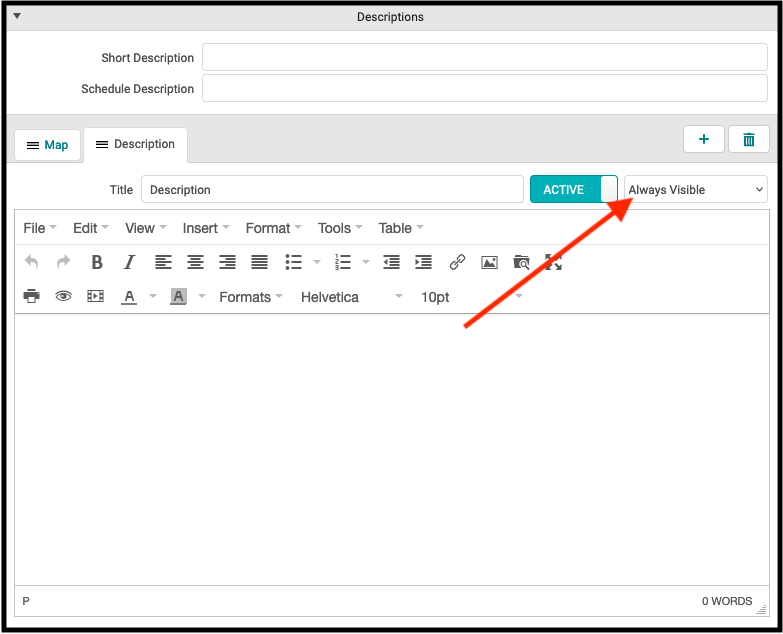Image resolution: width=783 pixels, height=634 pixels.
Task: Add a new tab with plus button
Action: pyautogui.click(x=703, y=140)
